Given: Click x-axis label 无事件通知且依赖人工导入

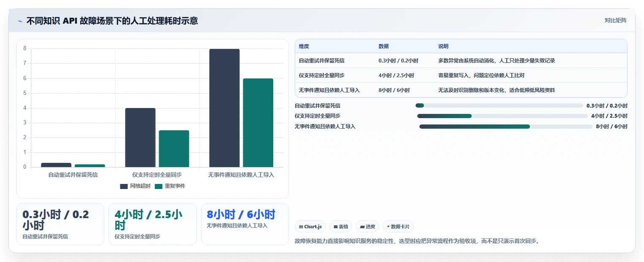Looking at the screenshot, I should tap(241, 175).
